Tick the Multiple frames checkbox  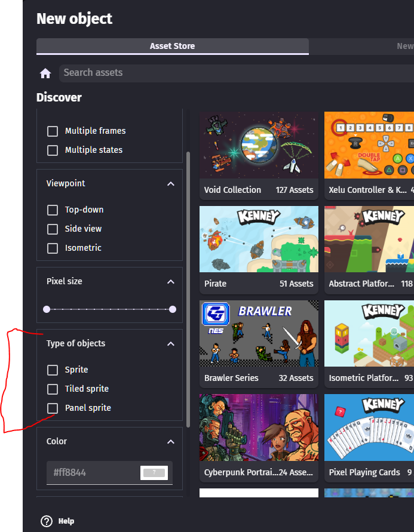tap(53, 131)
